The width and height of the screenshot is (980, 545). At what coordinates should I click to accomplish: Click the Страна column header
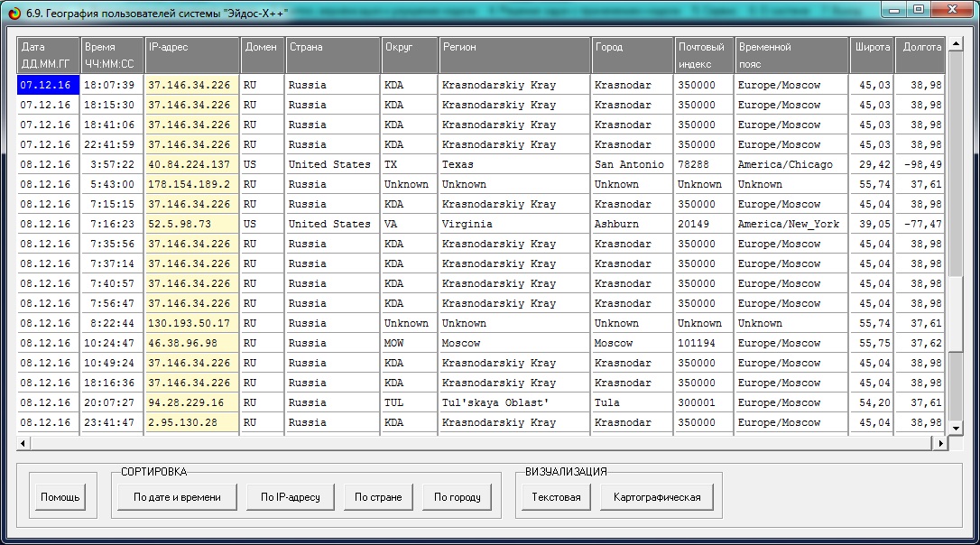(333, 55)
